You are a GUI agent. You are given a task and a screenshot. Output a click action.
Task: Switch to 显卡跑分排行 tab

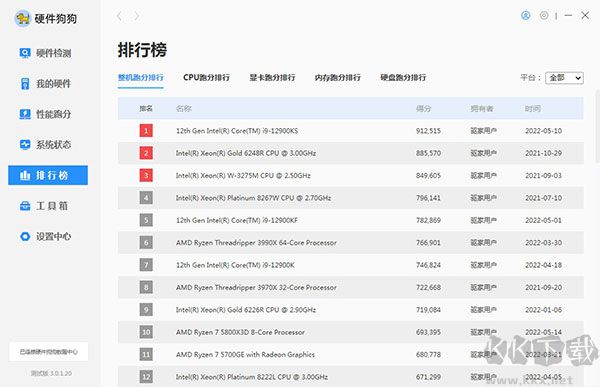click(x=272, y=78)
